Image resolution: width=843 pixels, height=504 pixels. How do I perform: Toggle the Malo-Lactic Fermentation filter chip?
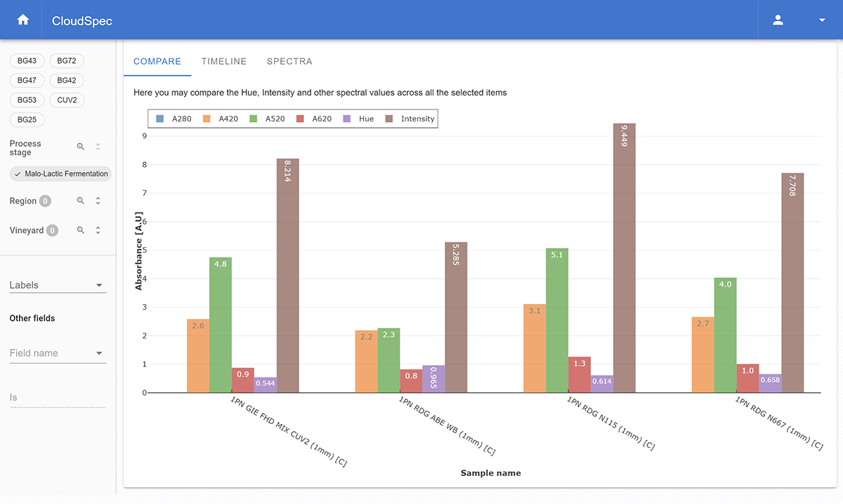tap(60, 173)
